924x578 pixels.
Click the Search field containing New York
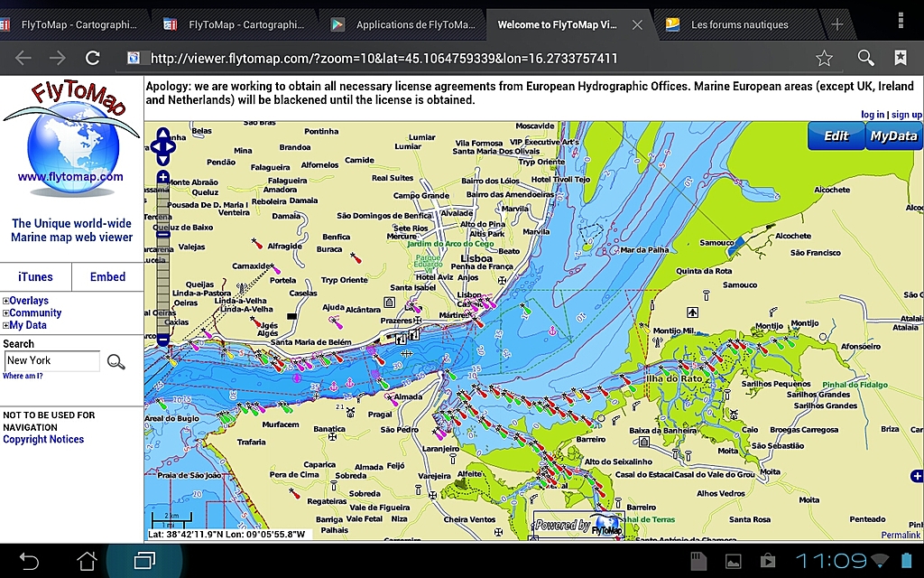click(51, 360)
